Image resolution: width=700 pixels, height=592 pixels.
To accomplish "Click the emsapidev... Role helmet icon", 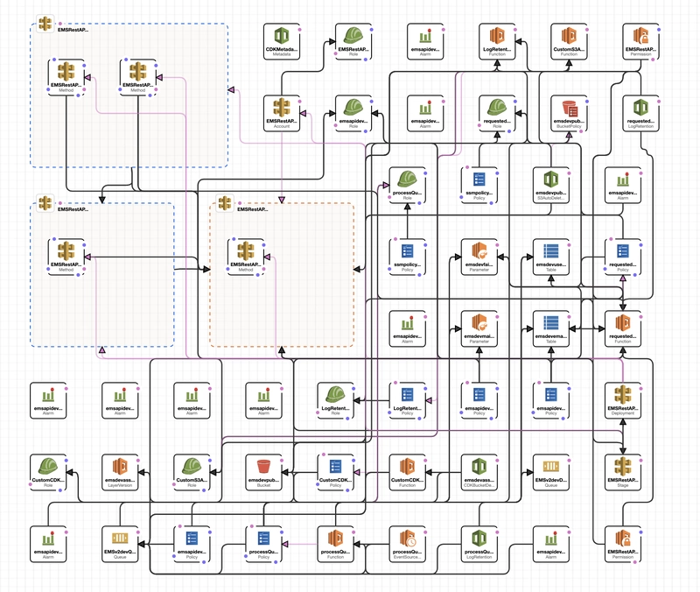I will [353, 107].
